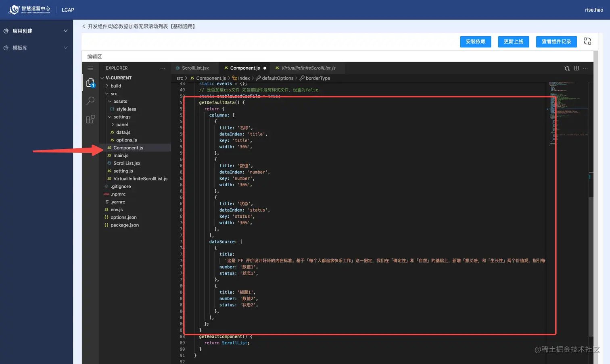Click the 应用创建 sidebar icon

point(6,31)
